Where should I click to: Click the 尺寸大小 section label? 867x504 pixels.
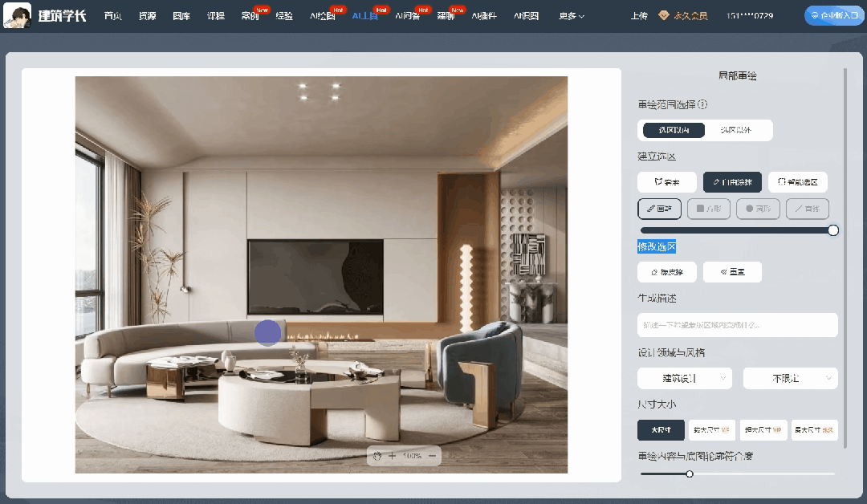pyautogui.click(x=657, y=404)
